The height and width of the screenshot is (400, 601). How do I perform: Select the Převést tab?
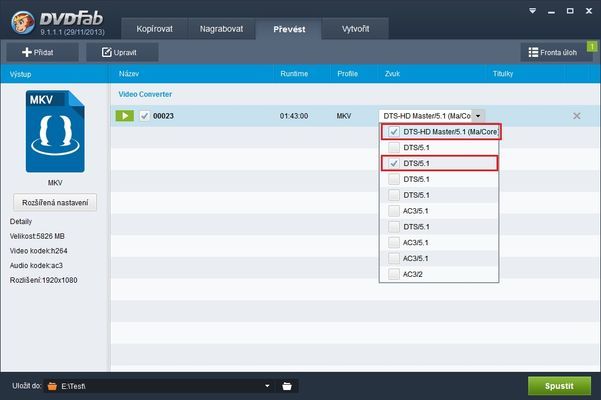pos(289,29)
